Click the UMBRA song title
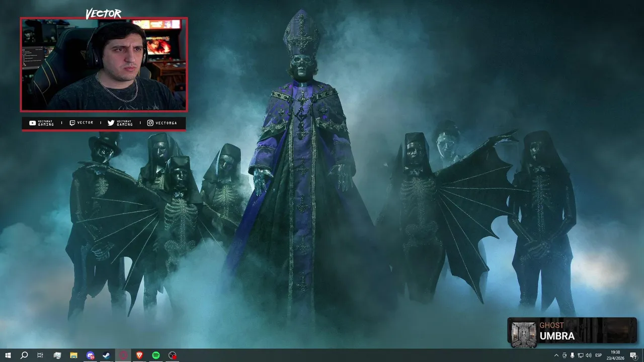644x362 pixels. point(557,336)
